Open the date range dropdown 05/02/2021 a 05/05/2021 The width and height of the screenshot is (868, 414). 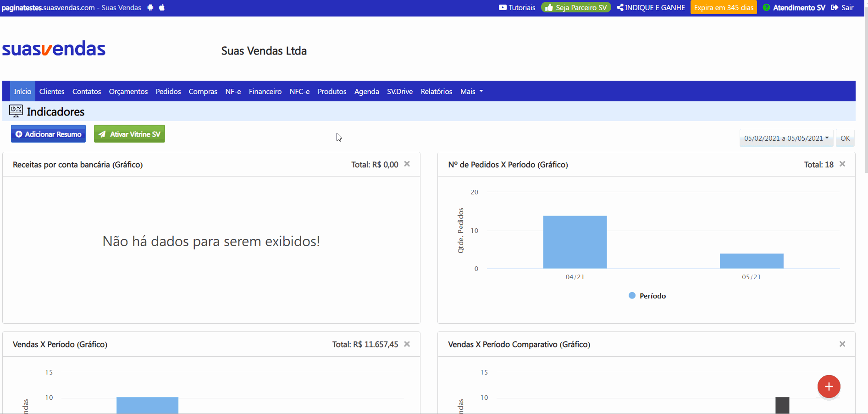(x=786, y=138)
